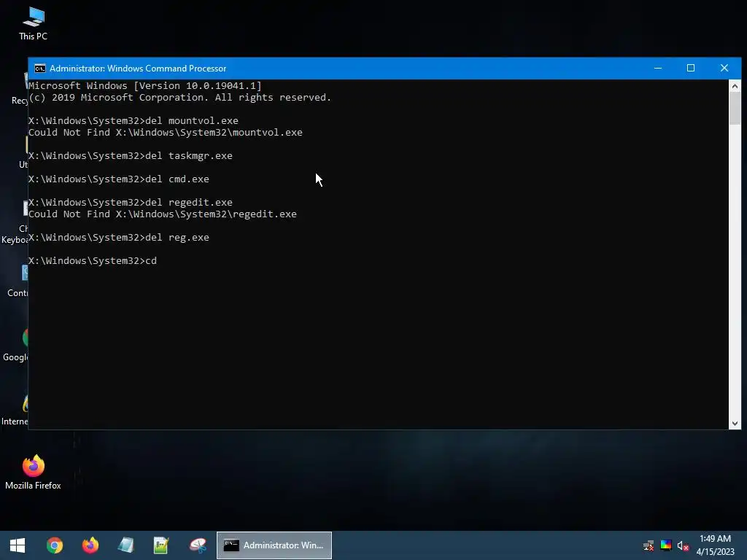747x560 pixels.
Task: Click the scrollbar down arrow in console
Action: [735, 424]
